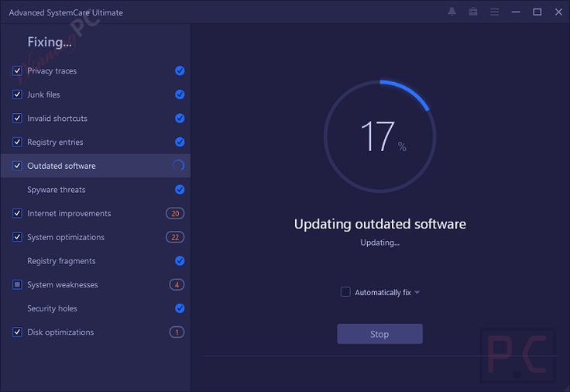The width and height of the screenshot is (570, 392).
Task: Stop the fixing process
Action: 379,334
